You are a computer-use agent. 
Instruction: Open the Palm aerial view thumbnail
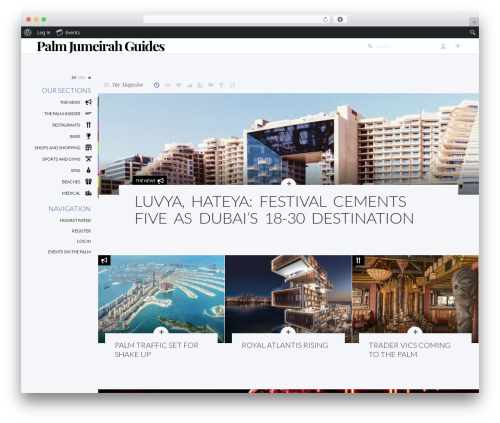click(161, 293)
